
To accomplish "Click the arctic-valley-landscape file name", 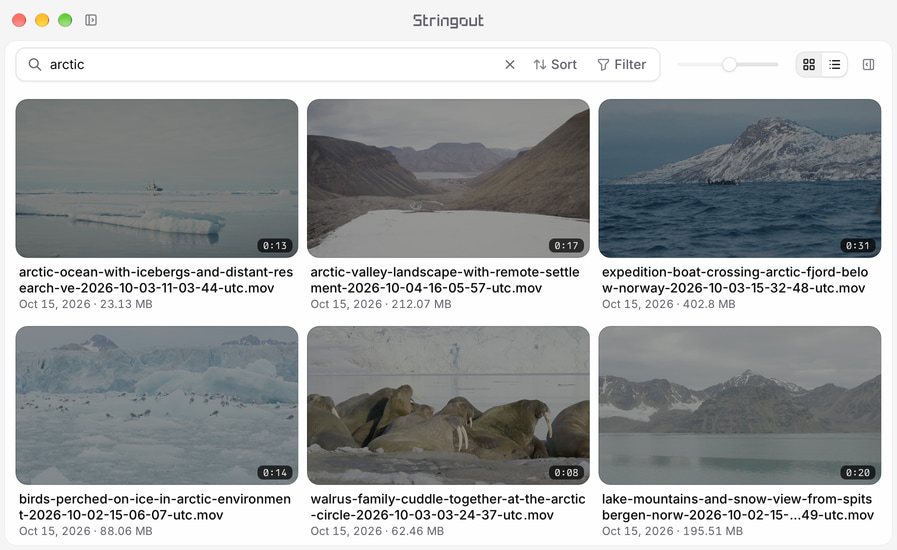I will click(x=445, y=280).
